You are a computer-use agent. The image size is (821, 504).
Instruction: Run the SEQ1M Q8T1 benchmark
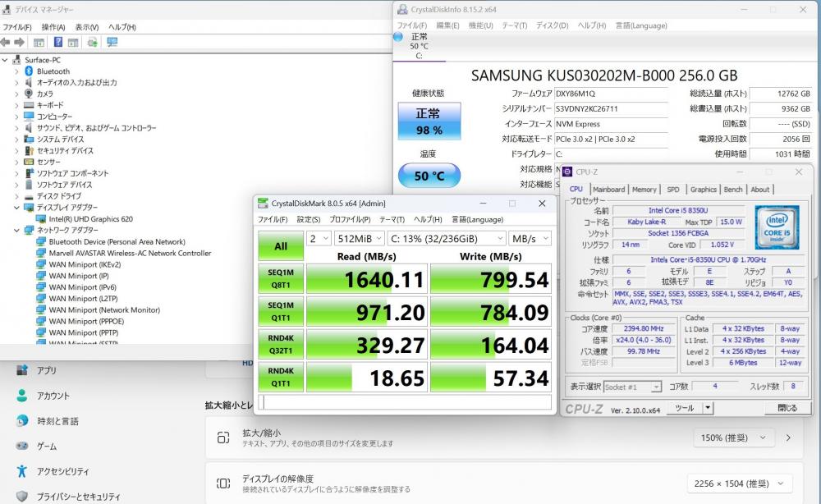pos(281,279)
